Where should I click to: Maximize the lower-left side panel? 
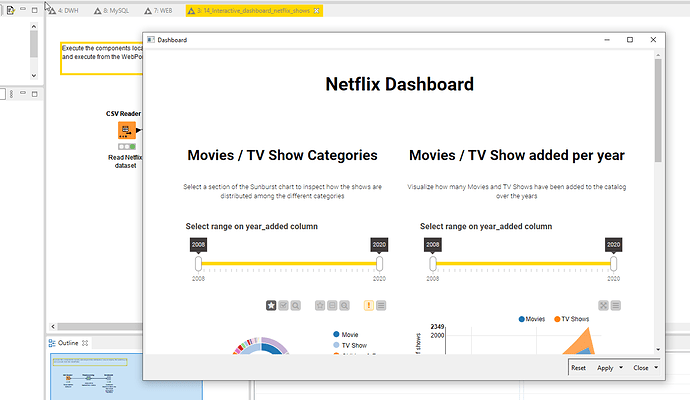(34, 94)
